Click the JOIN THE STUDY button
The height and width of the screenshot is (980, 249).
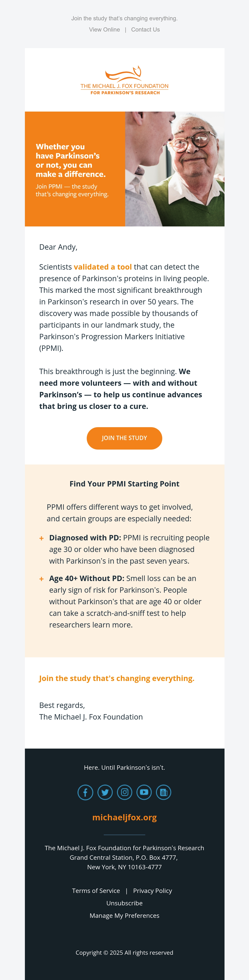[x=124, y=438]
